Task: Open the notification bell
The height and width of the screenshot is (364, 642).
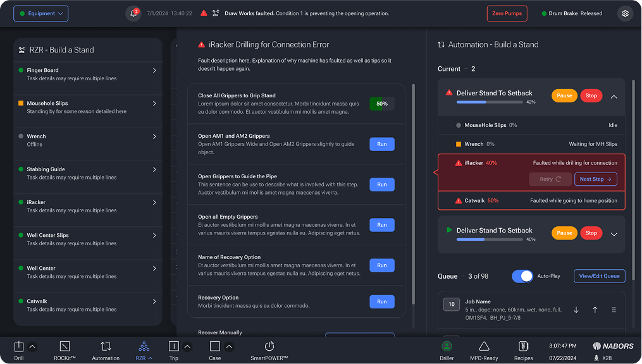Action: coord(132,13)
